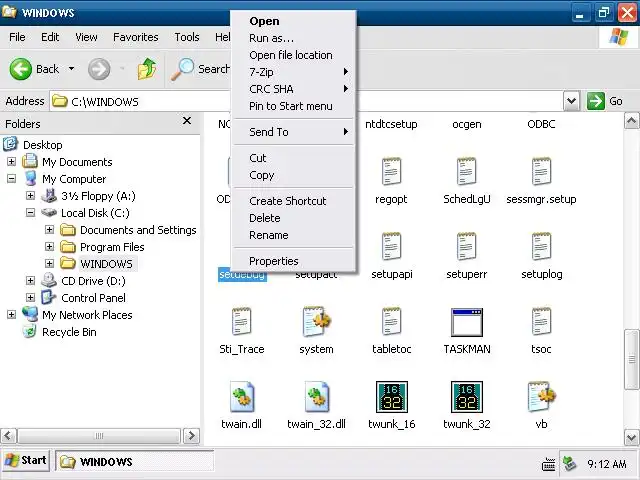
Task: Expand Documents and Settings folder node
Action: pos(49,229)
